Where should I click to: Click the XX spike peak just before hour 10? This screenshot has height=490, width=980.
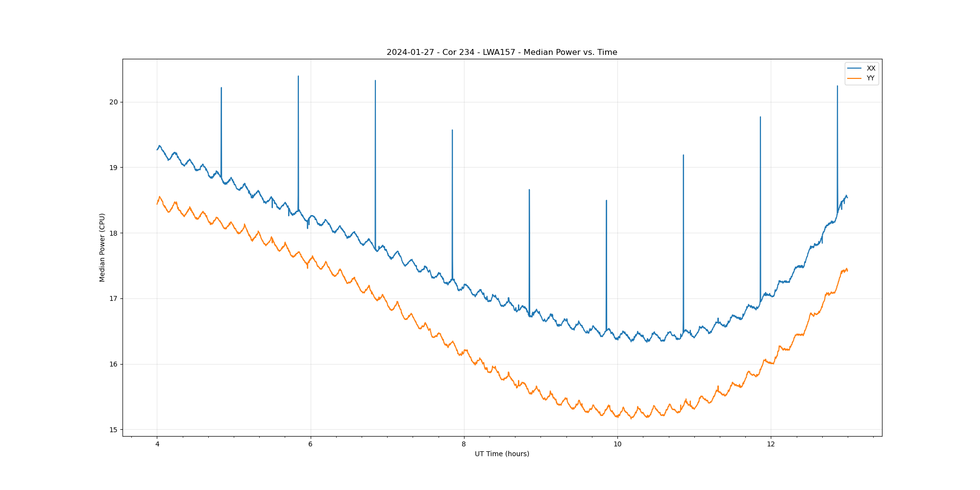(x=606, y=200)
